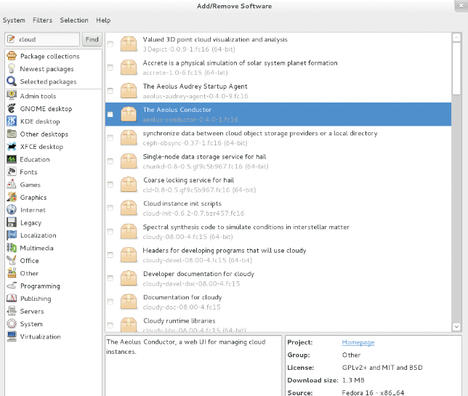
Task: Click the XFCE desktop mouse icon
Action: tap(12, 146)
